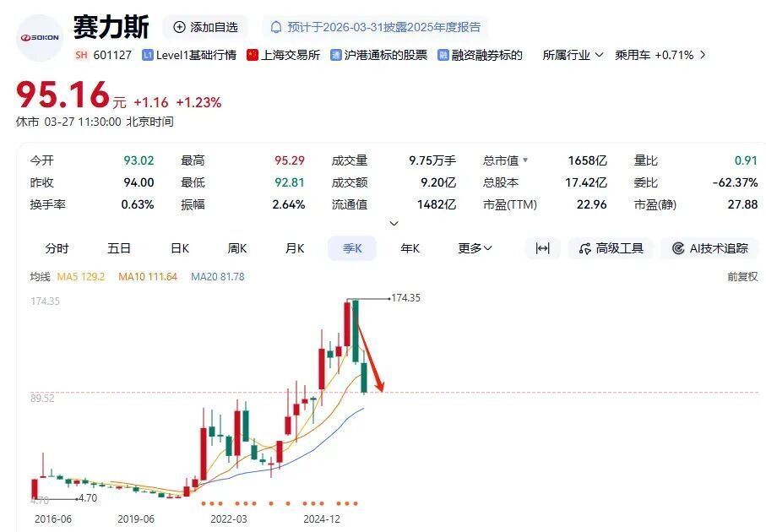766x532 pixels.
Task: Switch to the 日K daily chart tab
Action: coord(180,248)
